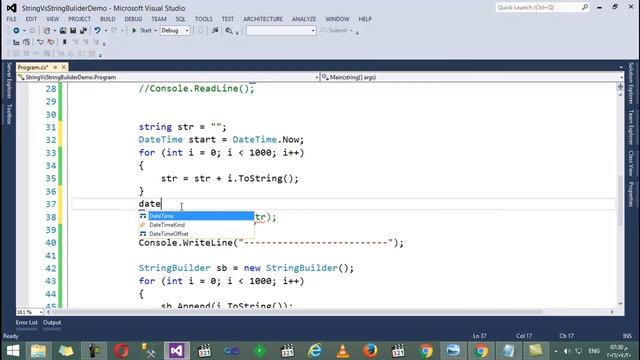This screenshot has width=640, height=360.
Task: Open the HELP menu
Action: click(x=365, y=19)
